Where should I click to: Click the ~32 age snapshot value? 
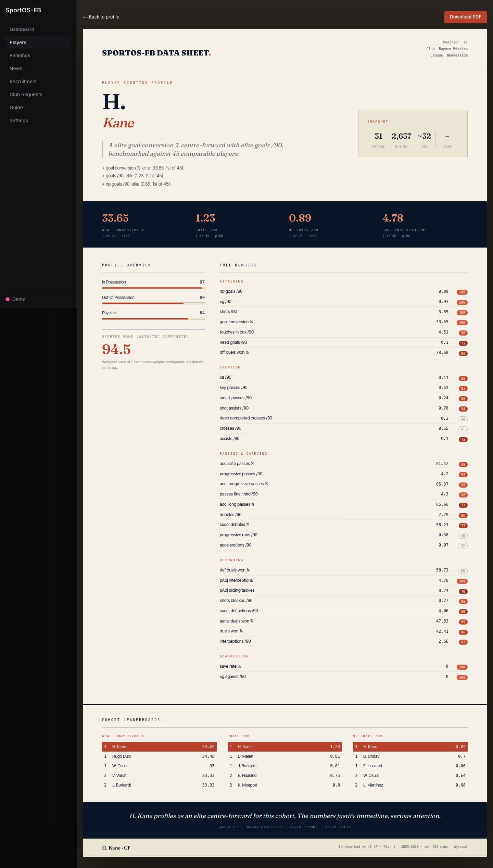coord(424,136)
